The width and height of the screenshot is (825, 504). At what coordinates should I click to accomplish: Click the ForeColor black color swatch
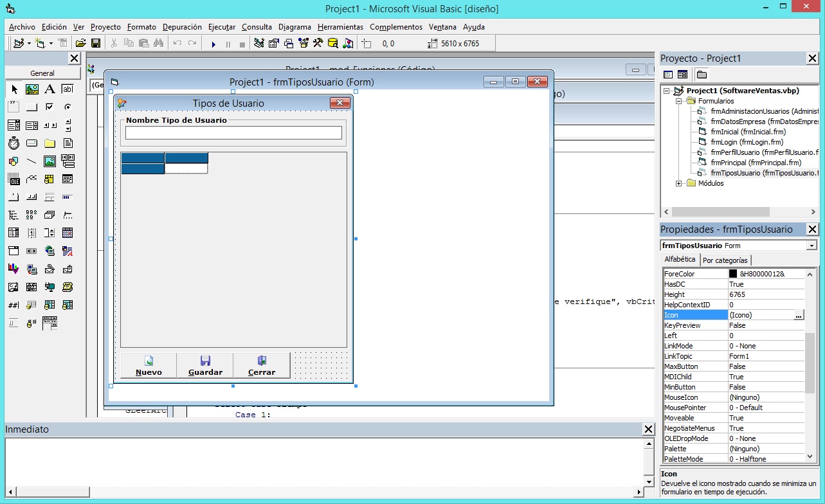733,274
